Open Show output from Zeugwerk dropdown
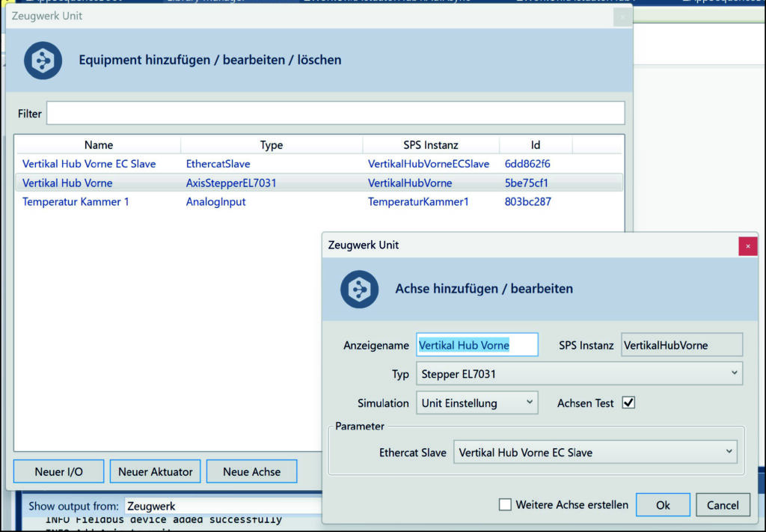 224,506
